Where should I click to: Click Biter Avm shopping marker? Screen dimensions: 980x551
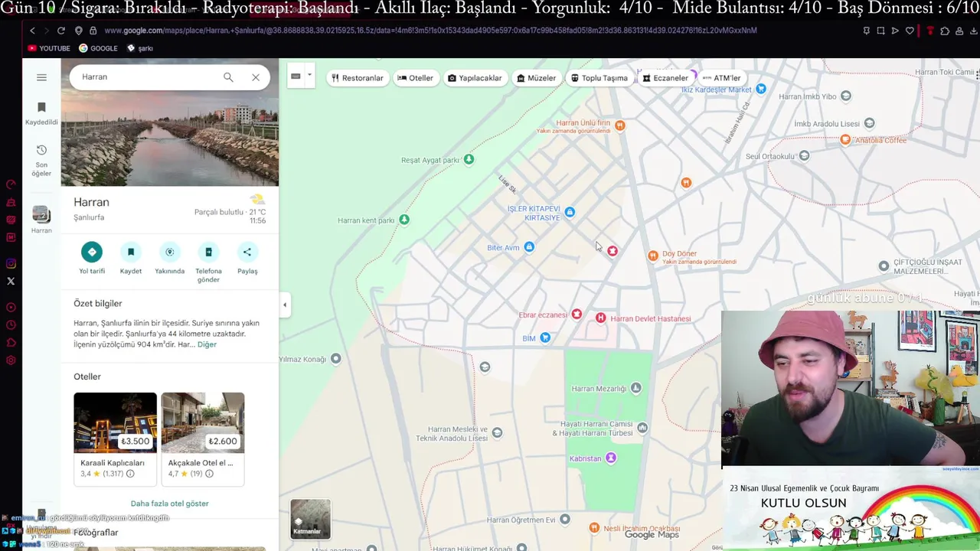click(x=529, y=247)
